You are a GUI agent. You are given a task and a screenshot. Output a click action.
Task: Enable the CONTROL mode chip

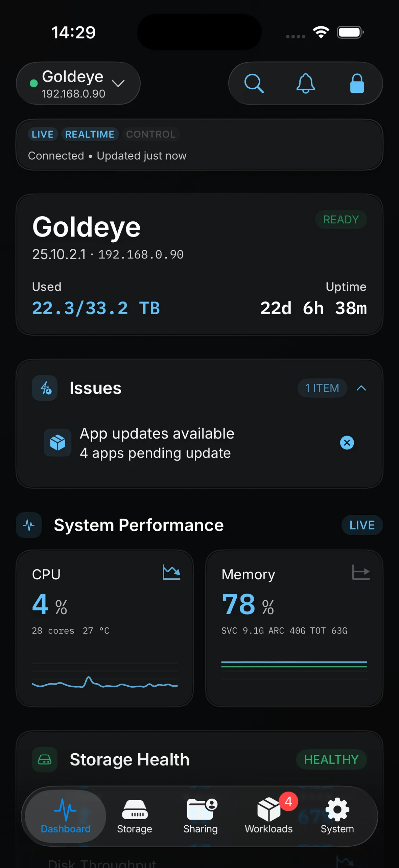[151, 134]
